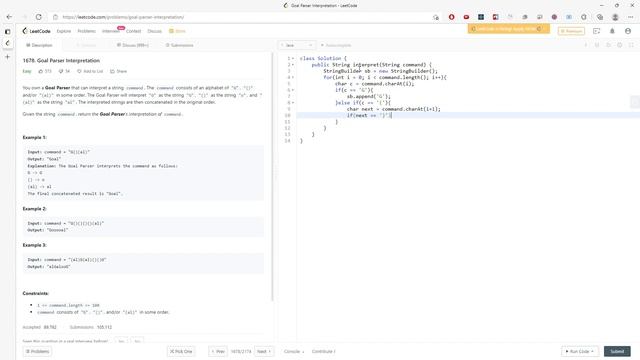Open LeetCode notifications bell
This screenshot has height=360, width=640.
point(612,31)
